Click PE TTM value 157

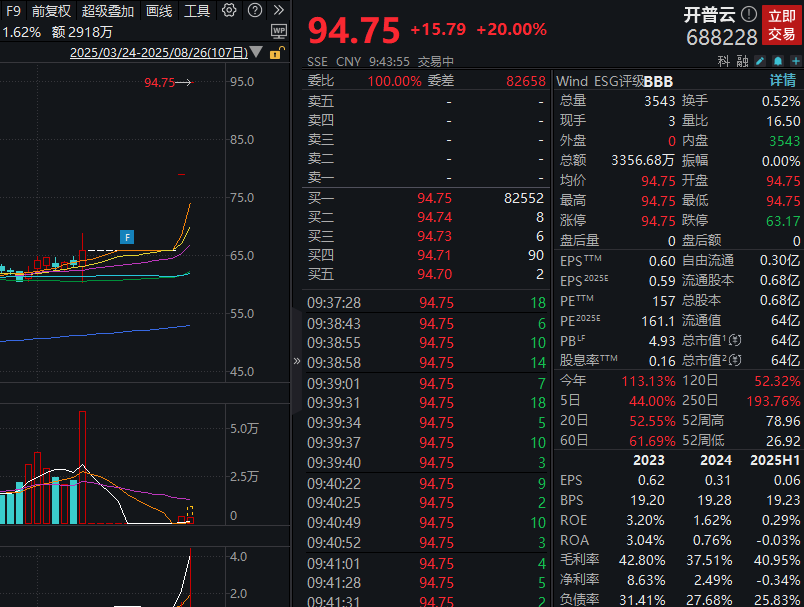[x=664, y=301]
